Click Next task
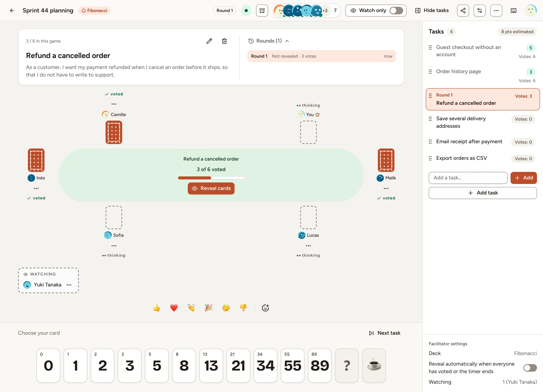The width and height of the screenshot is (543, 392). [x=384, y=333]
